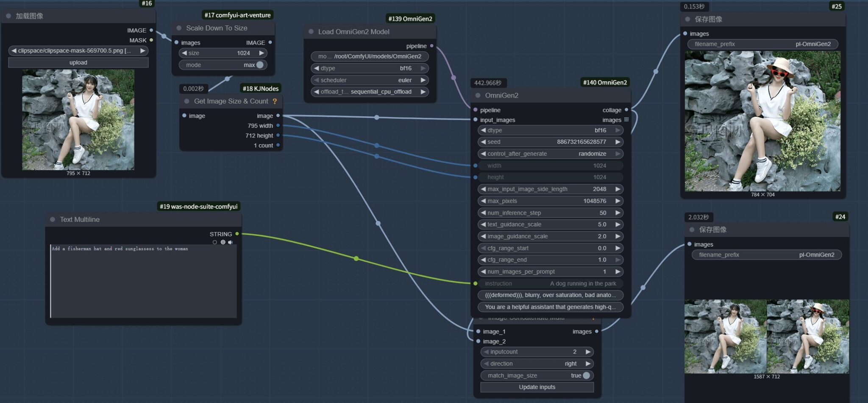868x403 pixels.
Task: Click the pipeline output socket on Load OmniGen2 Model
Action: point(431,46)
